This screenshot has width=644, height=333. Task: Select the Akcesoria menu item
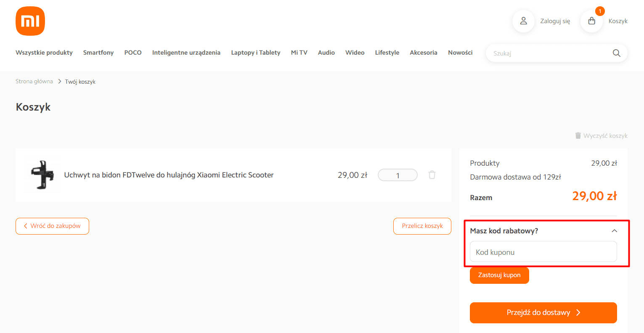click(423, 53)
